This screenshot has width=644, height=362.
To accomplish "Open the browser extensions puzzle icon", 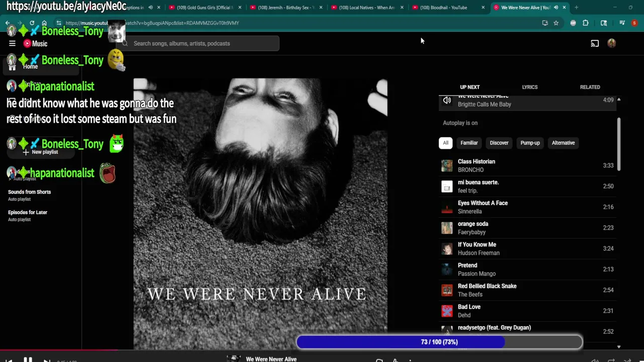I will (x=586, y=23).
